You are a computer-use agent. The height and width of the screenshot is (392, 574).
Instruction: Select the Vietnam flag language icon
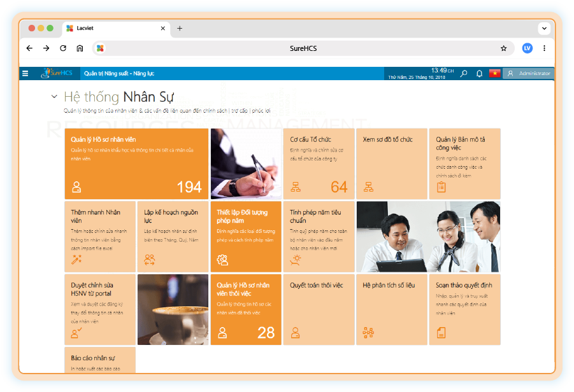494,74
